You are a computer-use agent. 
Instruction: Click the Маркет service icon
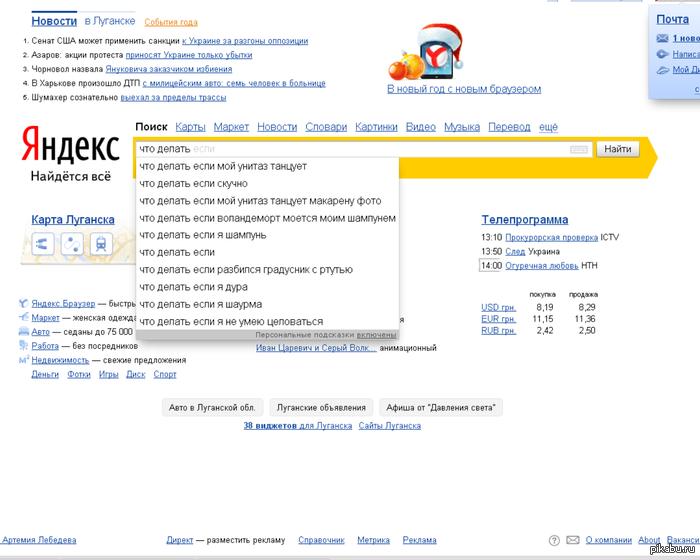[24, 318]
